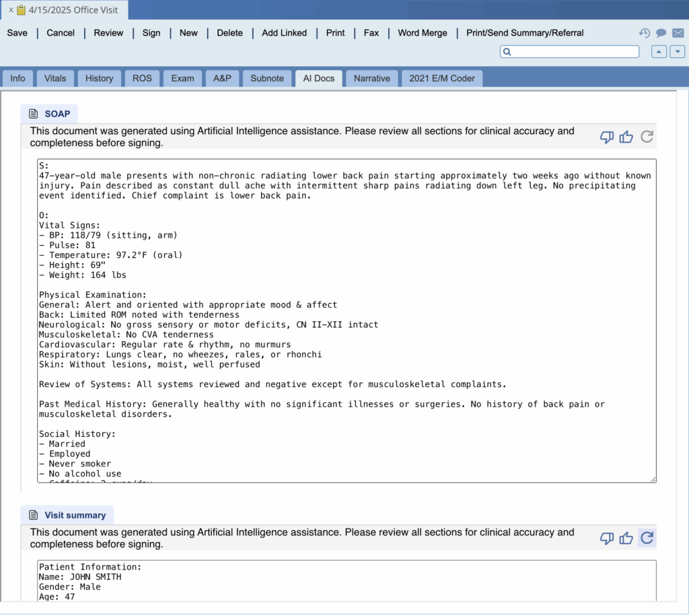
Task: Regenerate the SOAP document
Action: coord(647,137)
